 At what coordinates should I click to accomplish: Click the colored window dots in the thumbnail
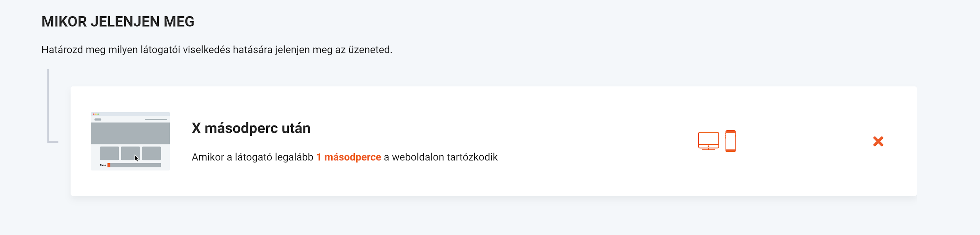tap(96, 114)
